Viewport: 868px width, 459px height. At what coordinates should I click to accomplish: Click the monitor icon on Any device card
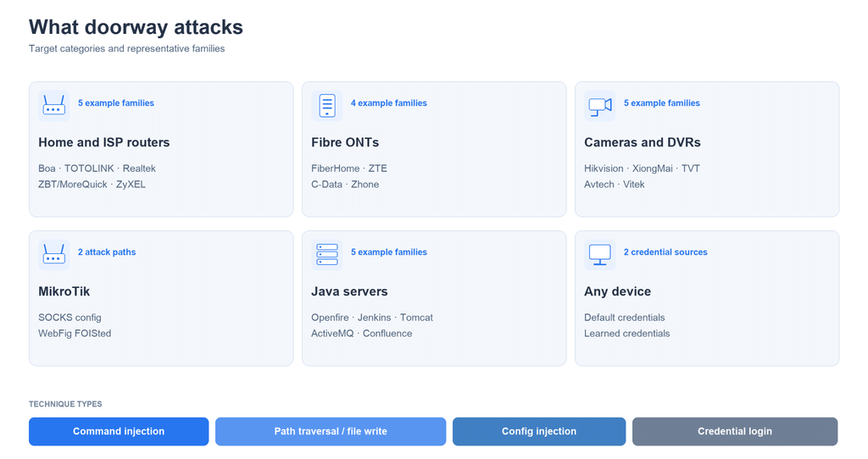coord(600,254)
